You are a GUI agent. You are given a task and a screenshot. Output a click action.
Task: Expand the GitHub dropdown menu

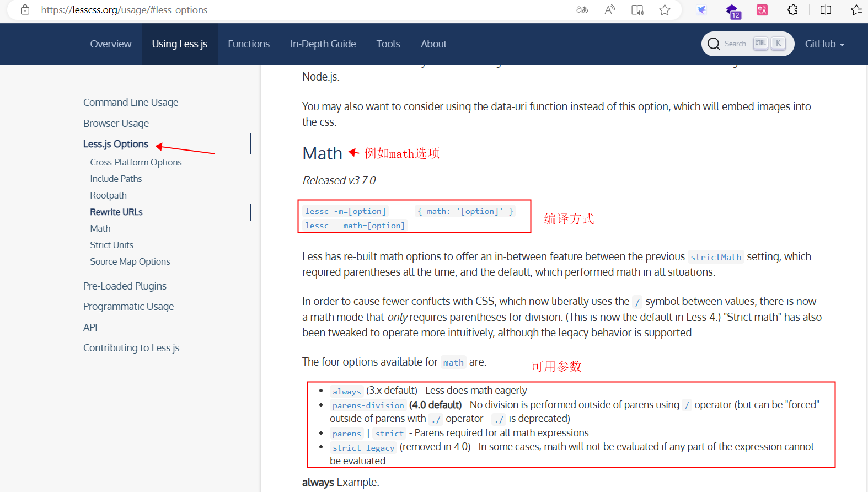point(824,44)
